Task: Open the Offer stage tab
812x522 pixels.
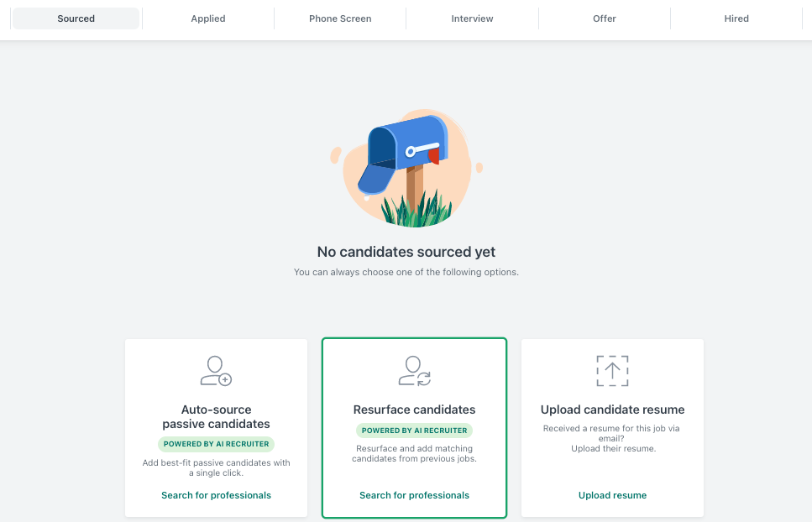Action: [605, 18]
